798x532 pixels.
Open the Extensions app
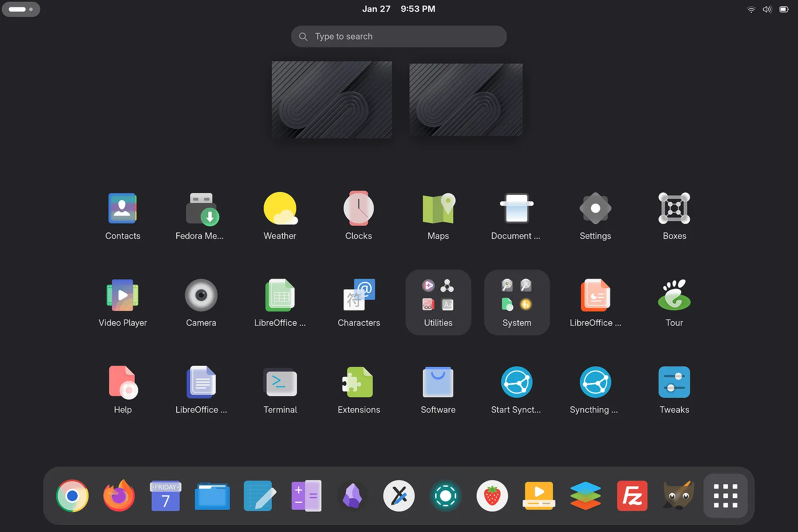click(359, 382)
